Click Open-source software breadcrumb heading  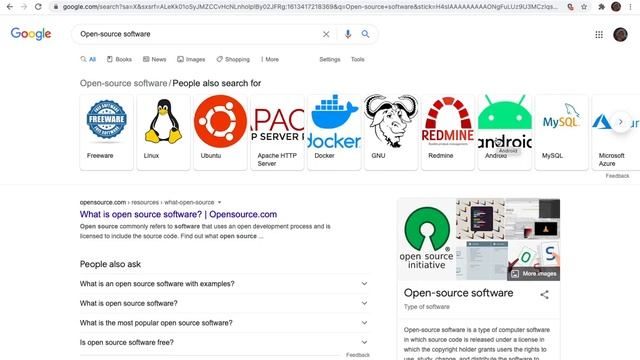[x=123, y=83]
